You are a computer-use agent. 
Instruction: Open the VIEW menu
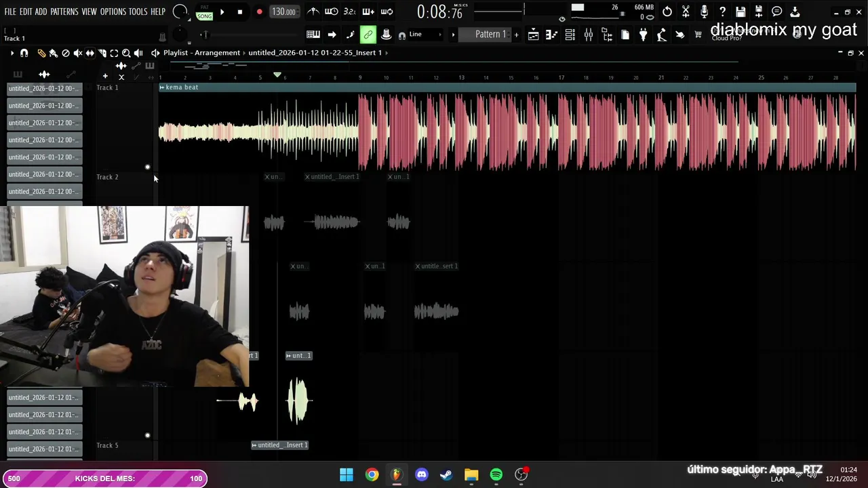click(x=90, y=12)
